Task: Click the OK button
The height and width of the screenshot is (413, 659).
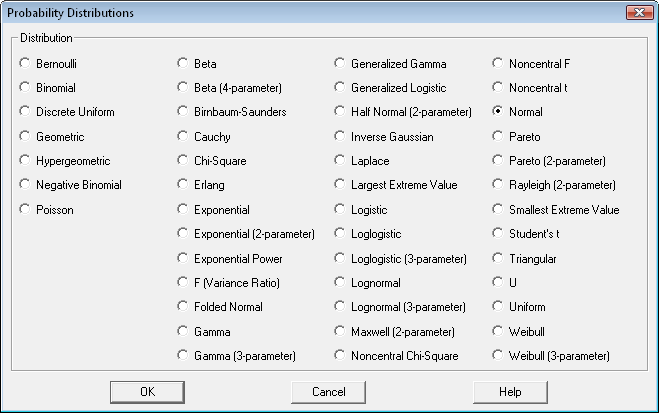Action: coord(147,392)
